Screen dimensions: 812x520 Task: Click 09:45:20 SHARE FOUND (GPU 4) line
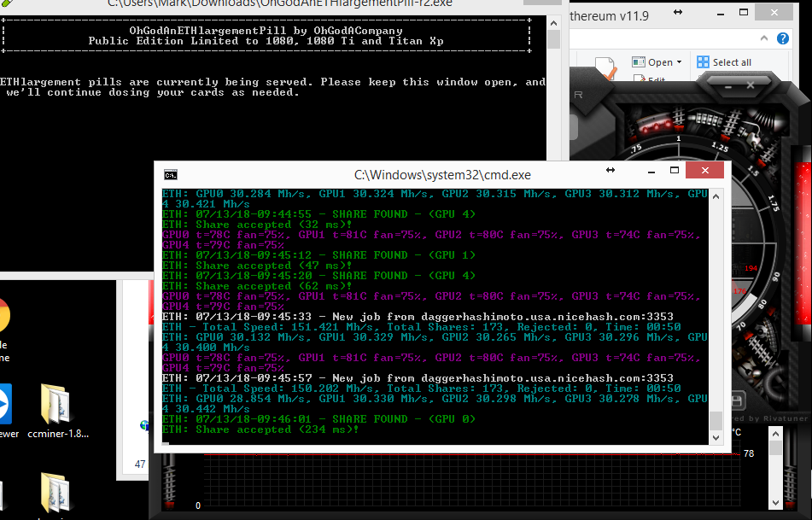pyautogui.click(x=318, y=276)
